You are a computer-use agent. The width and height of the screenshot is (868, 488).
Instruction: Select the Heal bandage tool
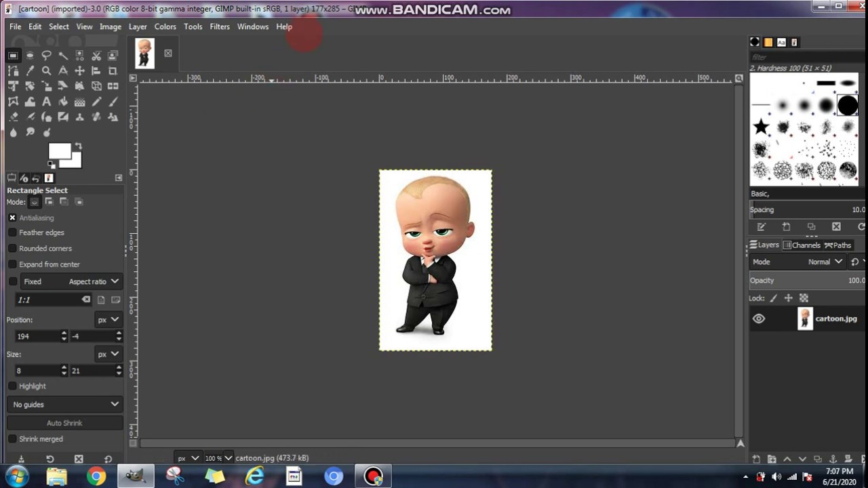pos(96,117)
